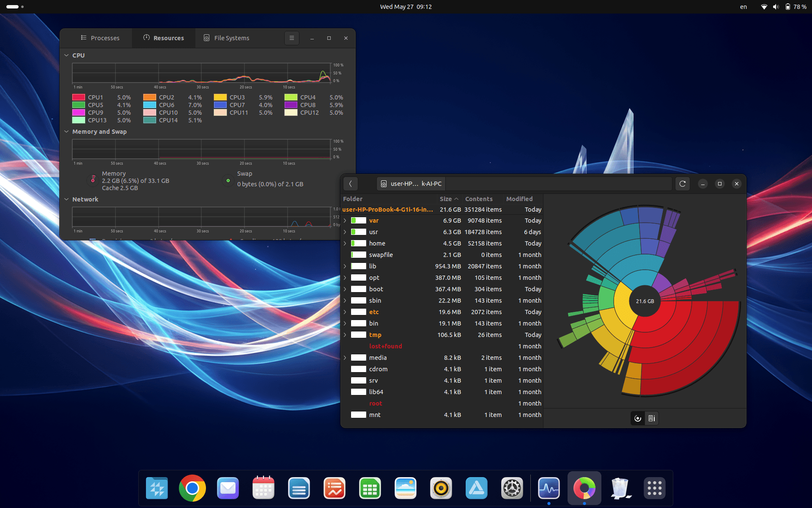Screen dimensions: 812x508
Task: Expand the etc folder row
Action: 345,312
